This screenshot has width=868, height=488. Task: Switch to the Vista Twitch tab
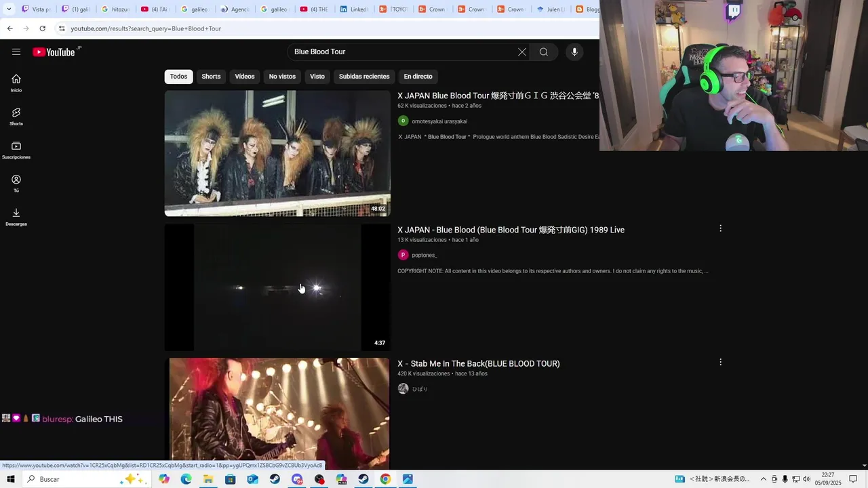[37, 9]
